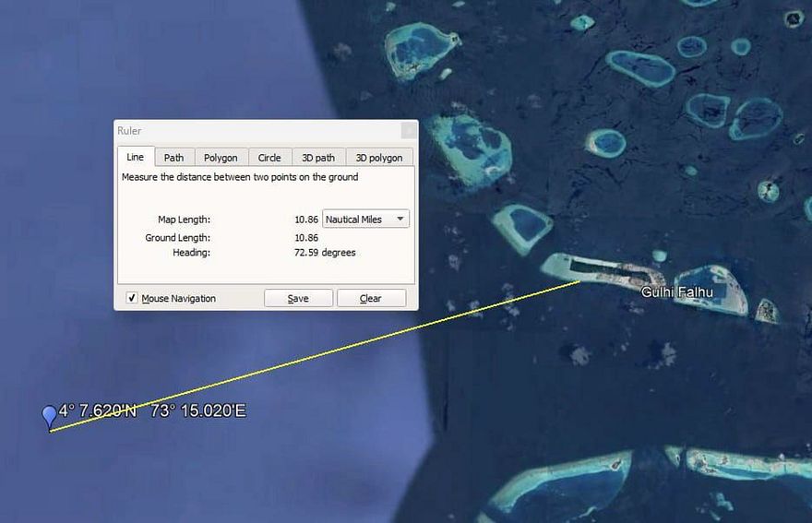The height and width of the screenshot is (523, 812).
Task: Close the Ruler dialog
Action: click(409, 130)
